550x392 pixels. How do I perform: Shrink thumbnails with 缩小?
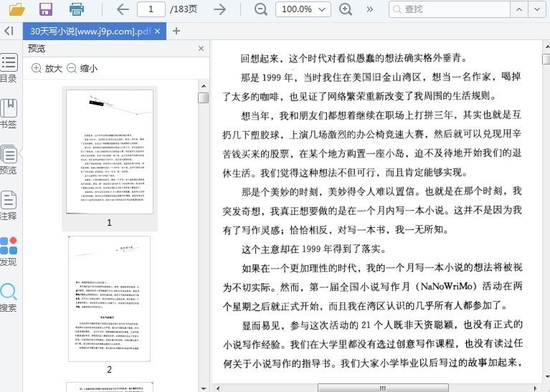point(82,68)
